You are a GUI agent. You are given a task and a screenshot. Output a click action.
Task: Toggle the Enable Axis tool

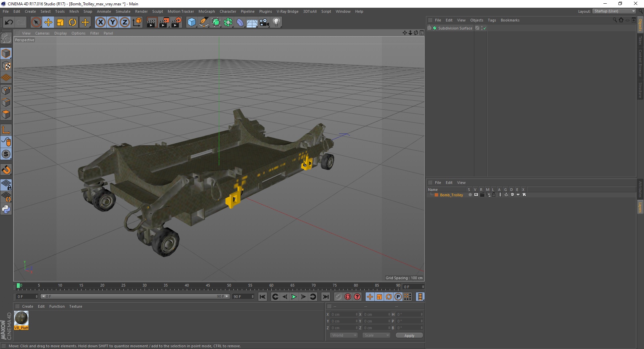(x=6, y=130)
